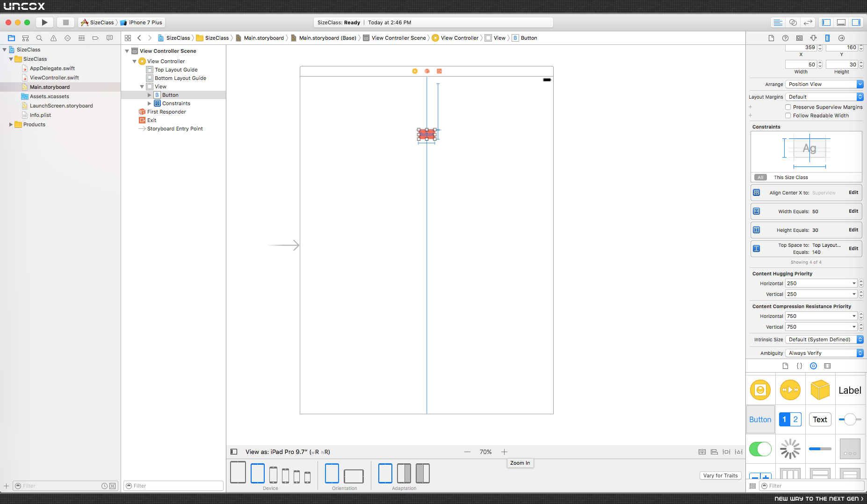Image resolution: width=867 pixels, height=504 pixels.
Task: Expand the Button item in the document outline
Action: (149, 95)
